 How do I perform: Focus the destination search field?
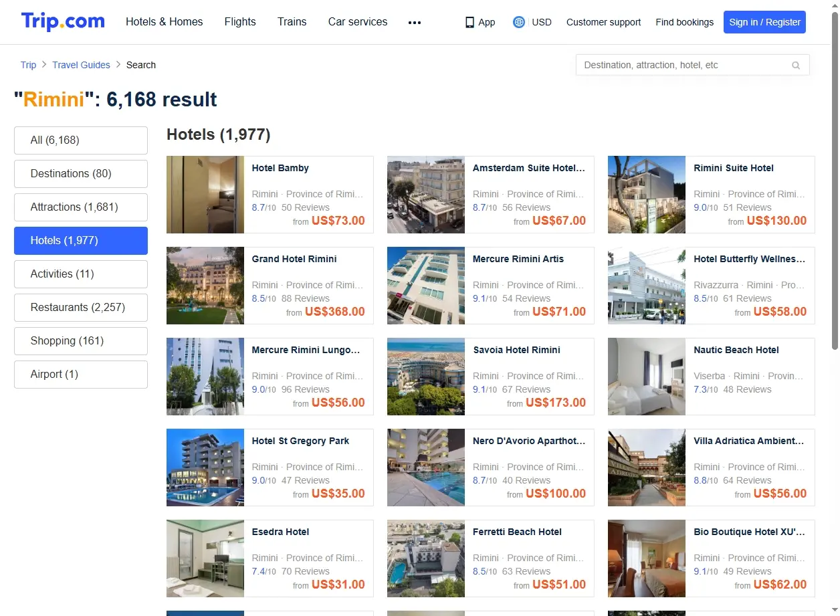pyautogui.click(x=692, y=65)
